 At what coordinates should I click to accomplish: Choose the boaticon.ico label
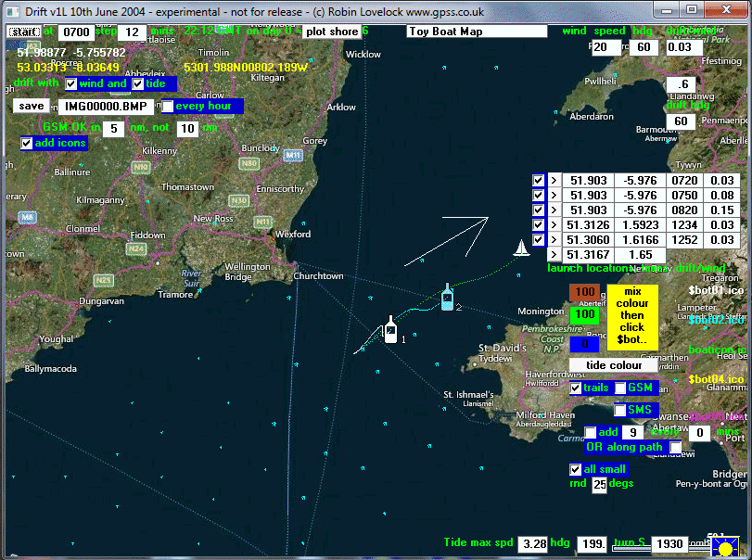click(x=718, y=350)
